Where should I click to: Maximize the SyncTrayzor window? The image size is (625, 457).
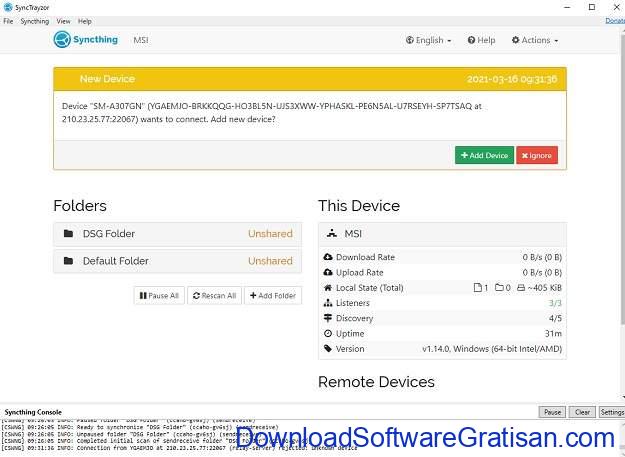coord(592,7)
